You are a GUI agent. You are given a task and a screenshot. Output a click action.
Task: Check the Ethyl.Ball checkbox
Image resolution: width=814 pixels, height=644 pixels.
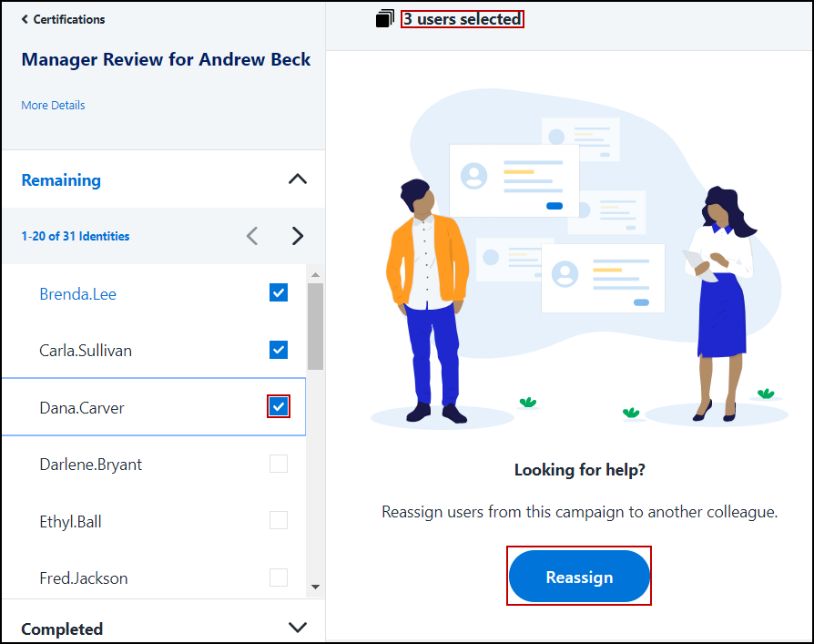pyautogui.click(x=279, y=521)
